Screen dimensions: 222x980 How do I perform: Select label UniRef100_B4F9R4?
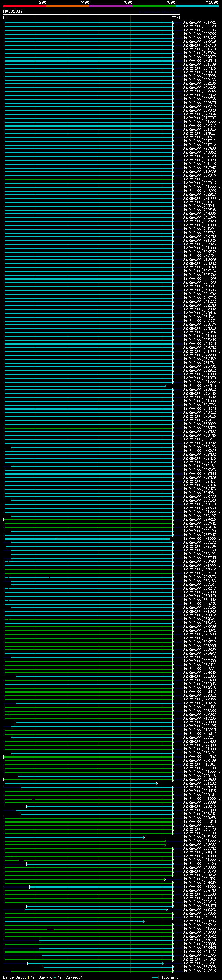(x=199, y=53)
